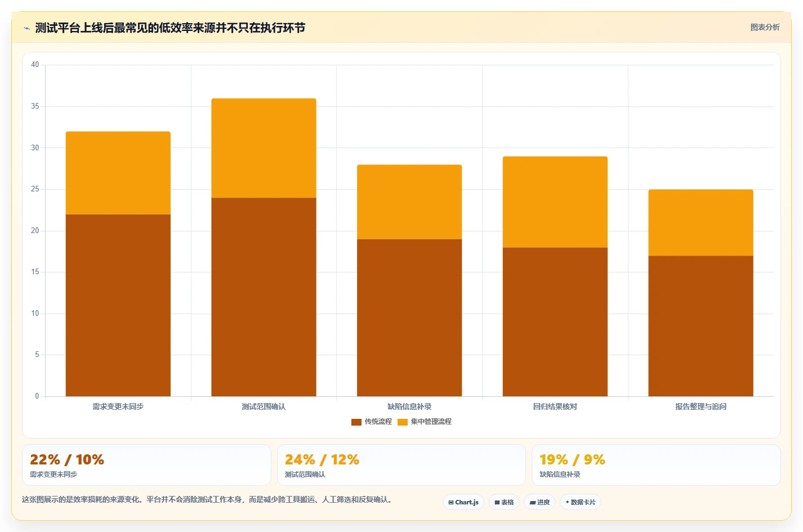This screenshot has height=532, width=803.
Task: Click the x-axis label 回归结果核对
Action: (555, 406)
